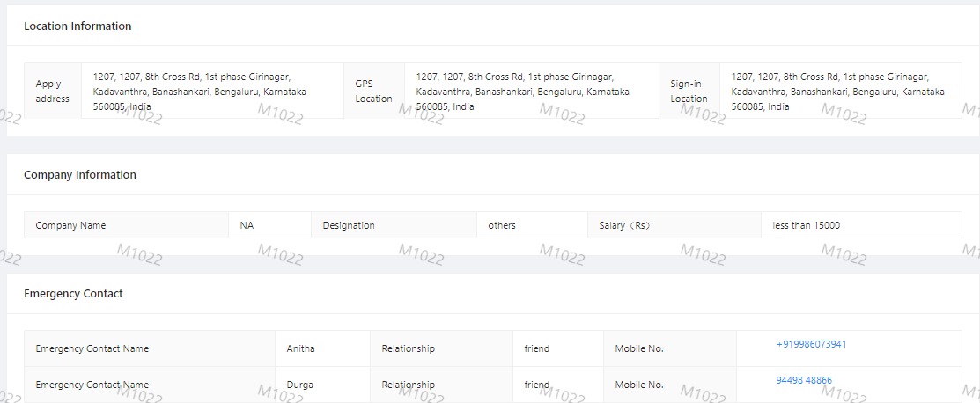Click the emergency contact name Anitha
The width and height of the screenshot is (980, 403).
[x=300, y=348]
